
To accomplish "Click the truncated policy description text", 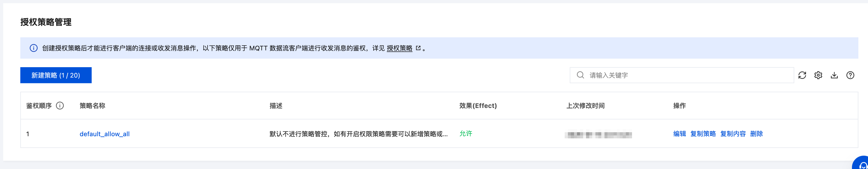I will click(x=359, y=134).
